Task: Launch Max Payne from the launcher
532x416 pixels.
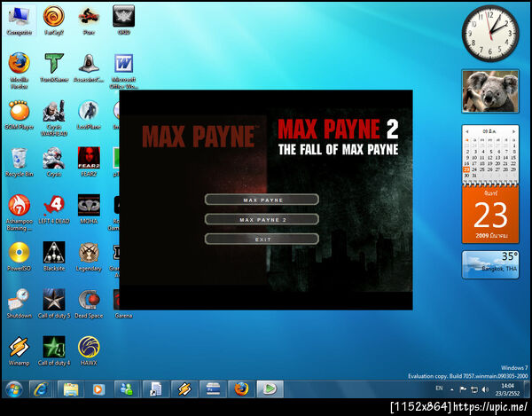Action: [x=262, y=200]
